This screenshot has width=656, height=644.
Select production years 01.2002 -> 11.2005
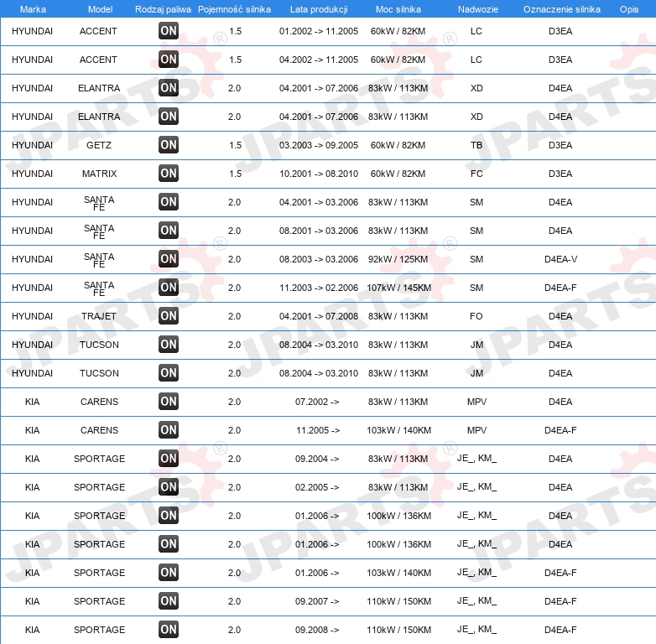[x=319, y=31]
